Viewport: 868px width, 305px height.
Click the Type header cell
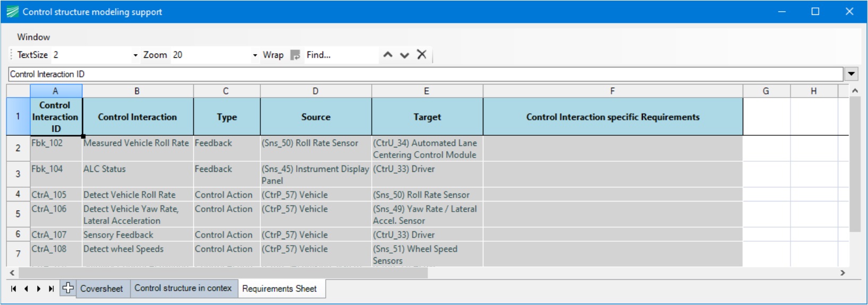tap(226, 117)
